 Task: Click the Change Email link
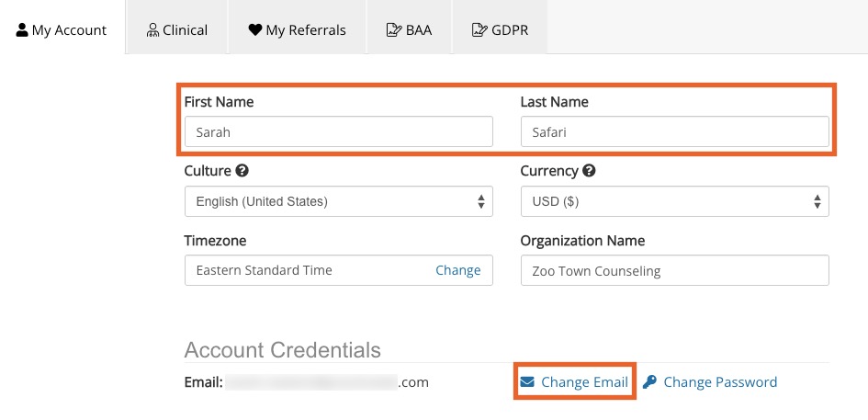pos(584,382)
